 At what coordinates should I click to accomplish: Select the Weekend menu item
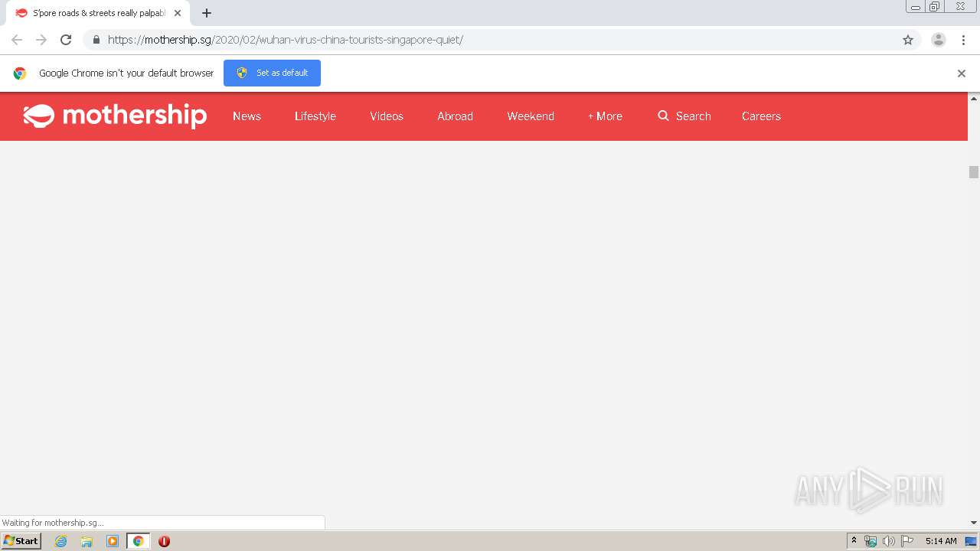coord(531,116)
